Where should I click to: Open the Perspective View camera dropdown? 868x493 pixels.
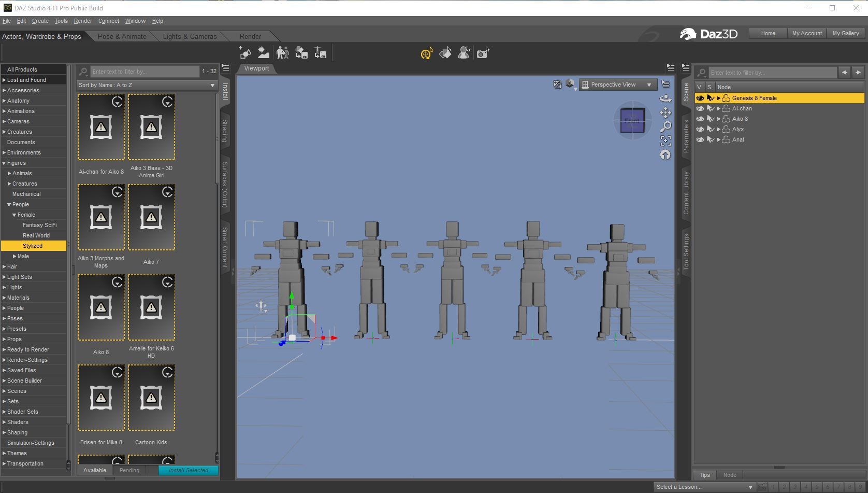(x=618, y=84)
